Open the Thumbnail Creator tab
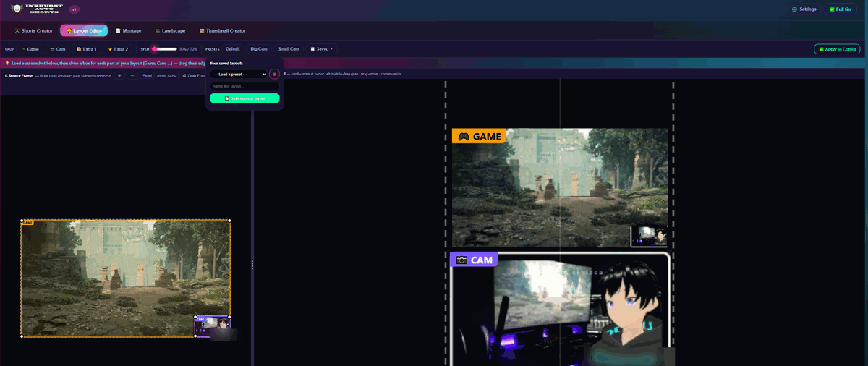This screenshot has width=868, height=366. click(222, 31)
